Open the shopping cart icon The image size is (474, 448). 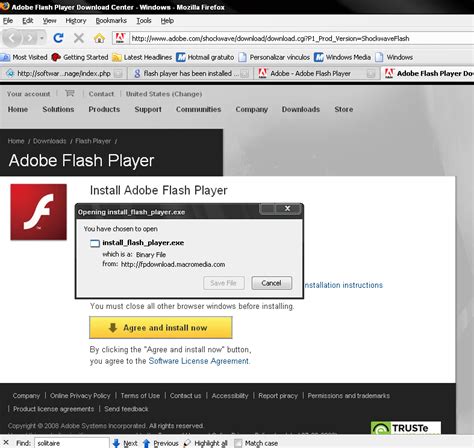click(x=70, y=93)
